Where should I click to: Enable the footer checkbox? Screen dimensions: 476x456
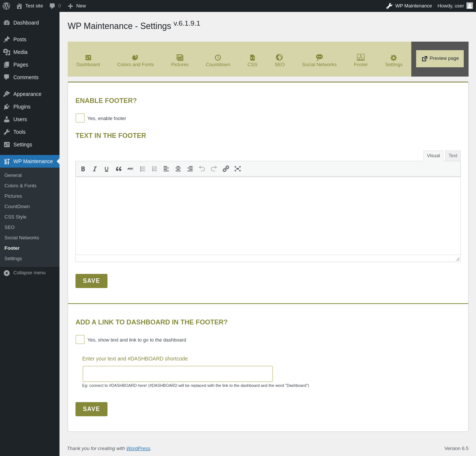[80, 118]
